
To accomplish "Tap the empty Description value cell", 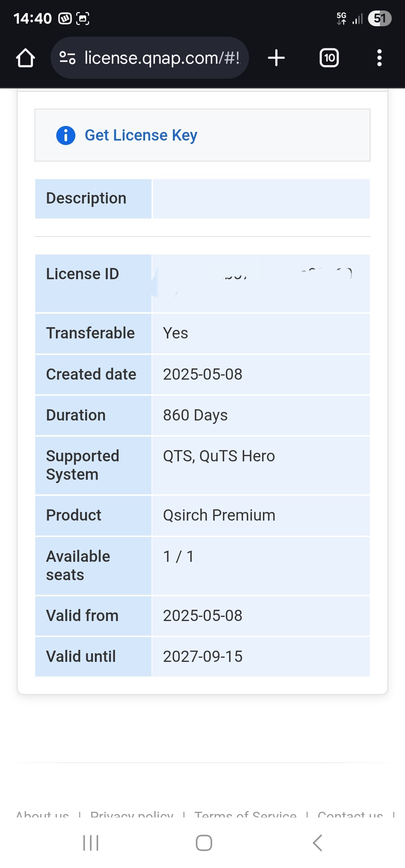I will click(261, 199).
